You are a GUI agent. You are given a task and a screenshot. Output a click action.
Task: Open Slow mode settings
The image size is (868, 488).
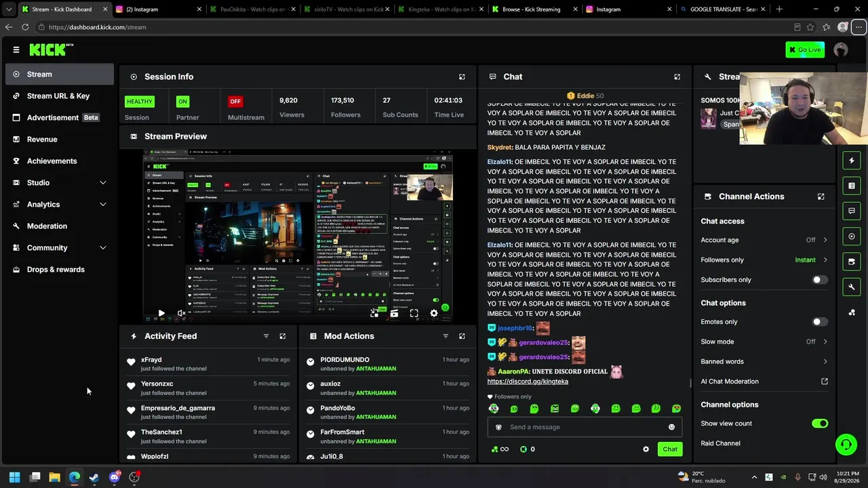point(764,342)
